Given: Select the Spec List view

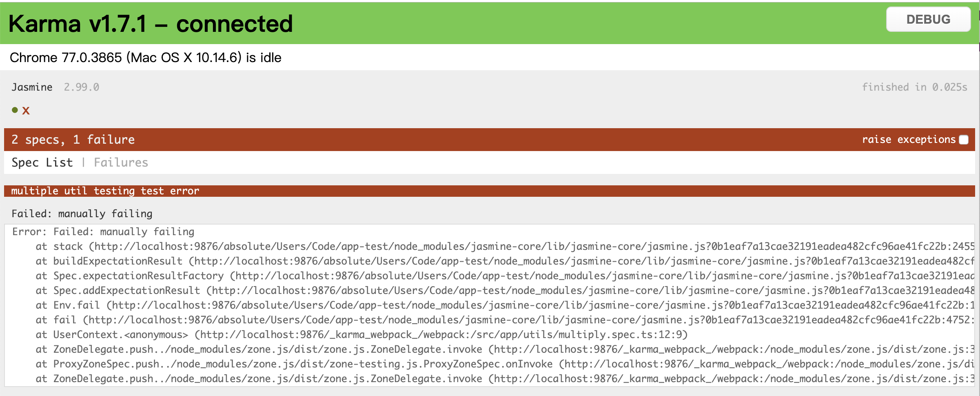Looking at the screenshot, I should [42, 162].
